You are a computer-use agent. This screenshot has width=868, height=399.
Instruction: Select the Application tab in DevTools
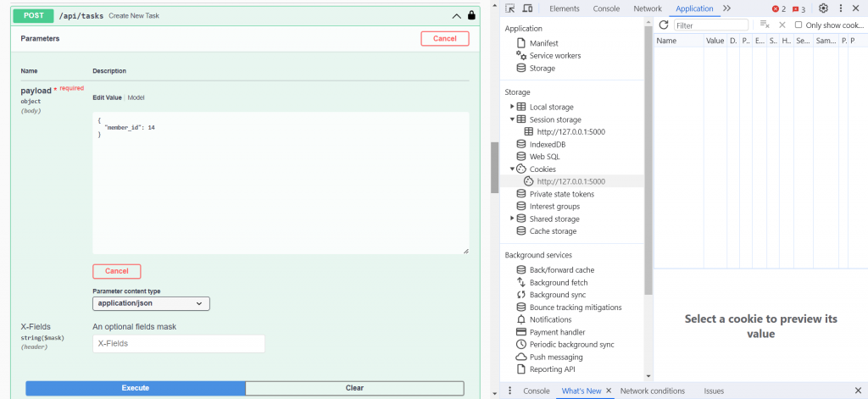(x=694, y=8)
